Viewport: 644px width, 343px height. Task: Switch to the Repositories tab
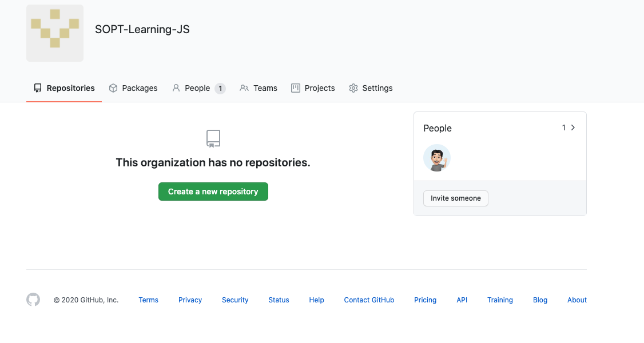click(64, 88)
